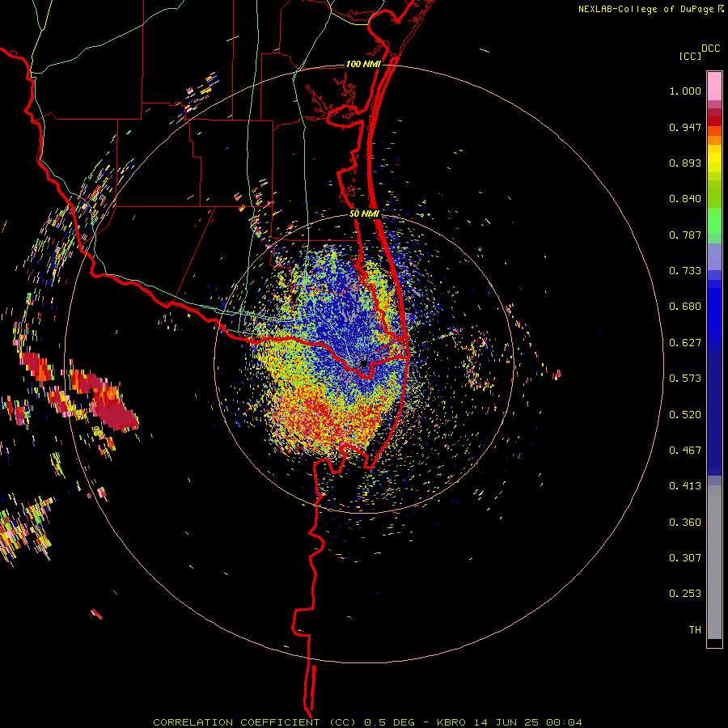Click the 100 NMI range ring label
728x728 pixels.
pos(363,64)
